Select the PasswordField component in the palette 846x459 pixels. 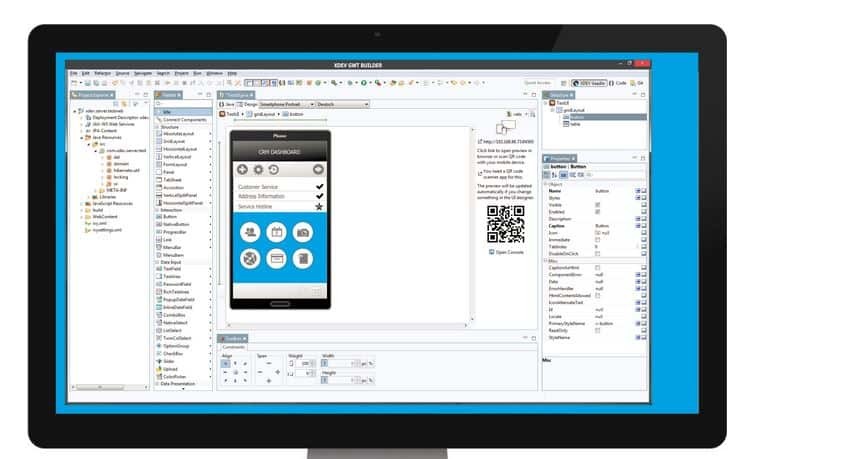(180, 284)
